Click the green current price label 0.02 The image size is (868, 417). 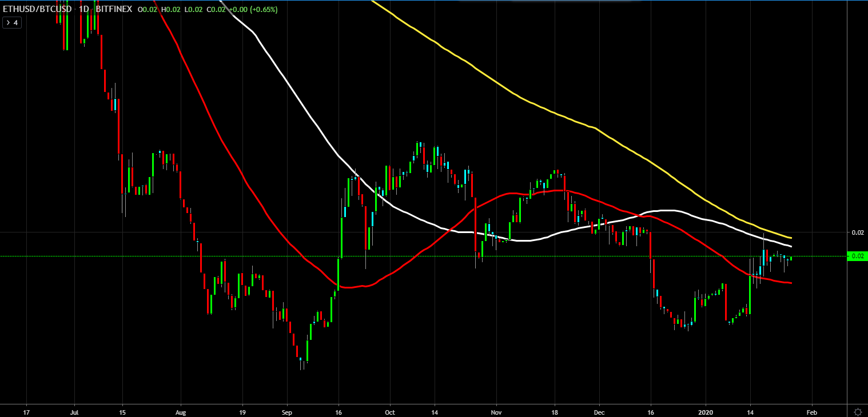pyautogui.click(x=858, y=256)
